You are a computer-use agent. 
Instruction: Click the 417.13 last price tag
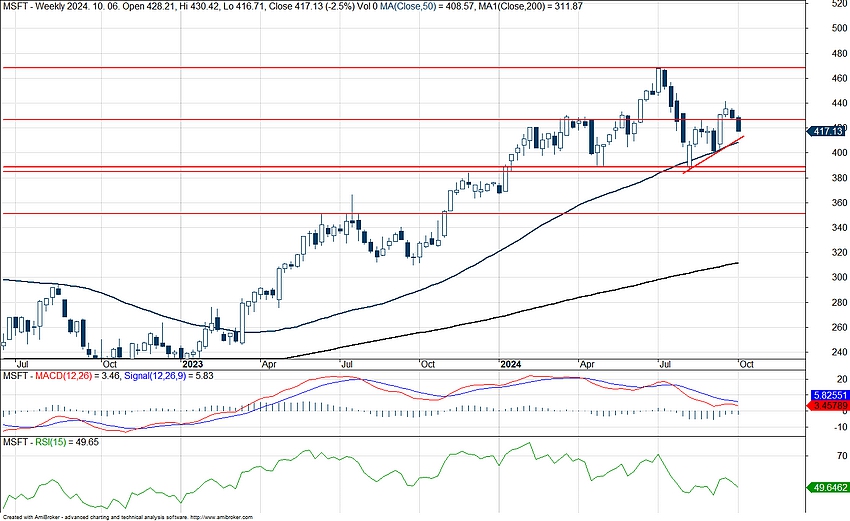(826, 131)
